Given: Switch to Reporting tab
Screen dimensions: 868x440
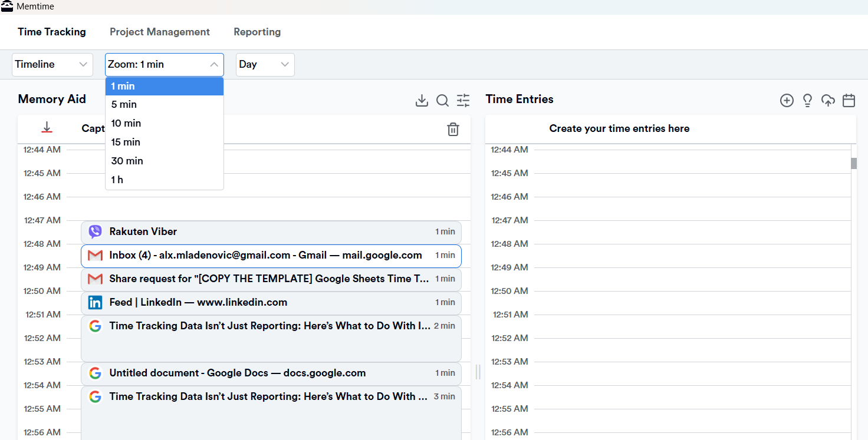Looking at the screenshot, I should [x=257, y=32].
